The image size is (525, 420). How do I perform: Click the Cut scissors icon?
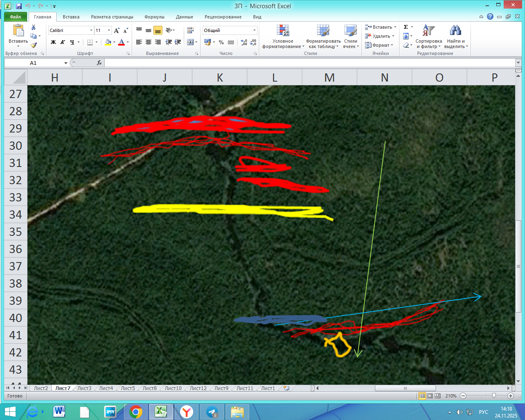pos(34,27)
